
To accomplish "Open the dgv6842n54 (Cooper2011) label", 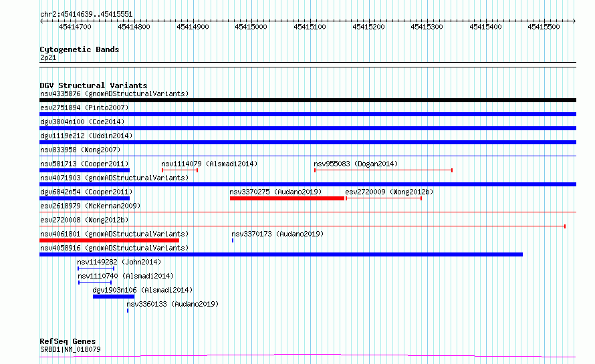I will tap(86, 192).
